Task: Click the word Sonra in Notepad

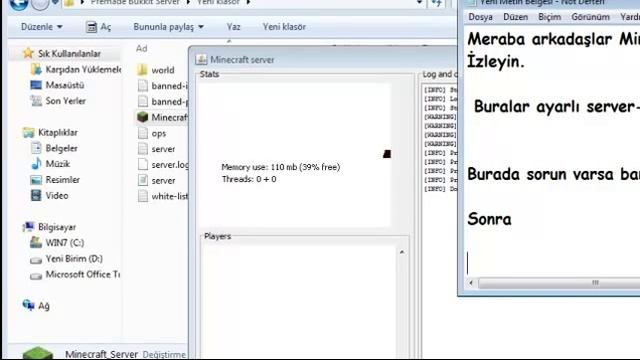Action: click(x=489, y=219)
